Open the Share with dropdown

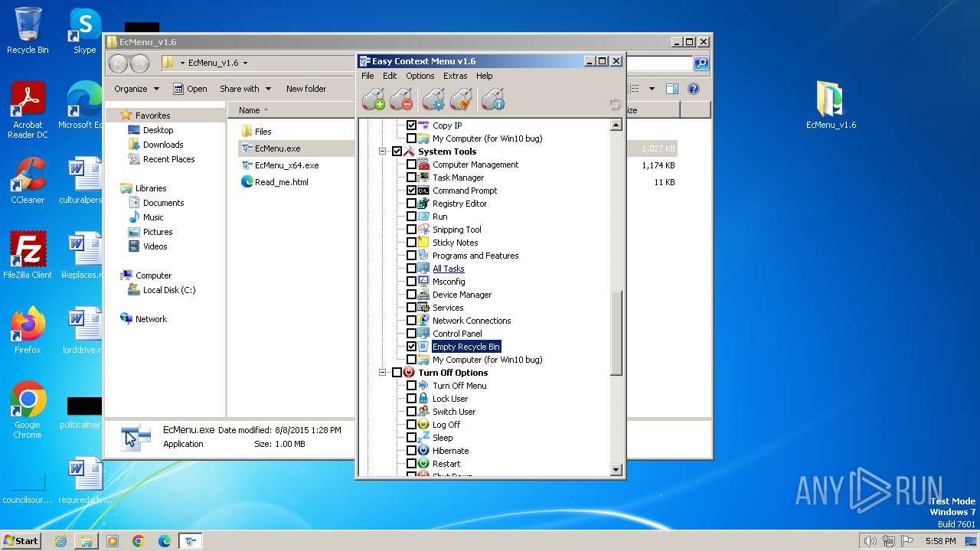point(245,89)
